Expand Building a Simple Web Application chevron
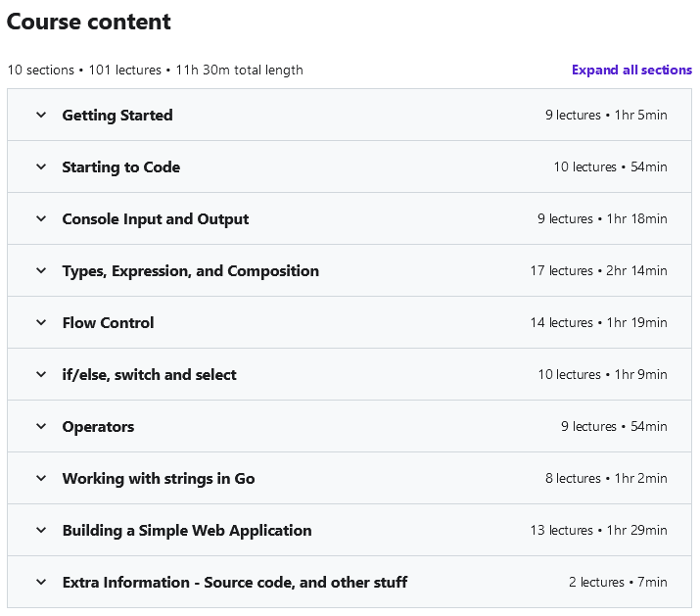700x616 pixels. coord(41,530)
